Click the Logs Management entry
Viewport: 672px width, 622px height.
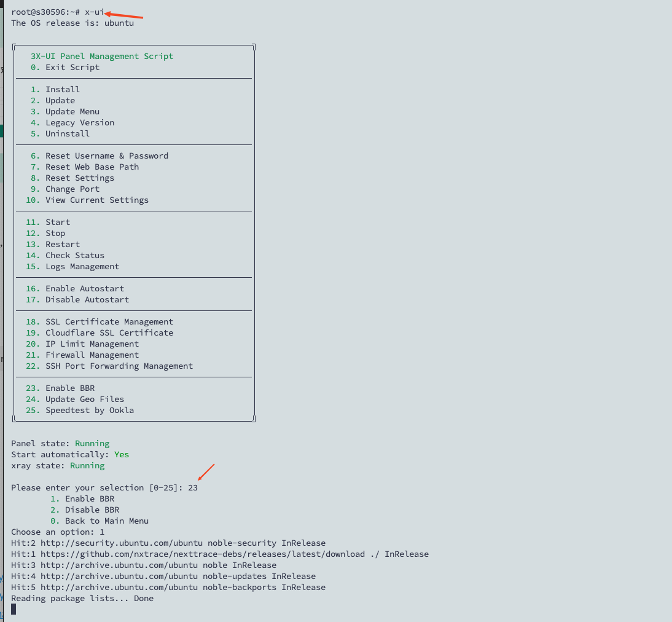pyautogui.click(x=82, y=266)
